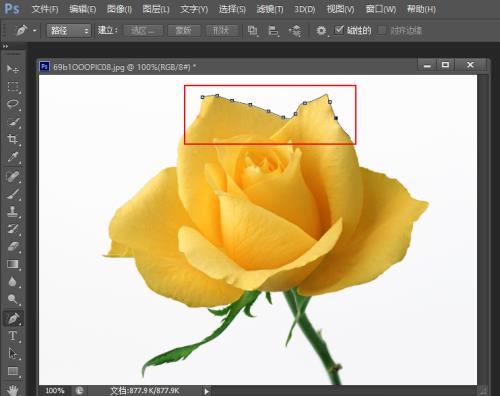Toggle the align edges checkbox
Screen dimensions: 500x396
pos(382,30)
